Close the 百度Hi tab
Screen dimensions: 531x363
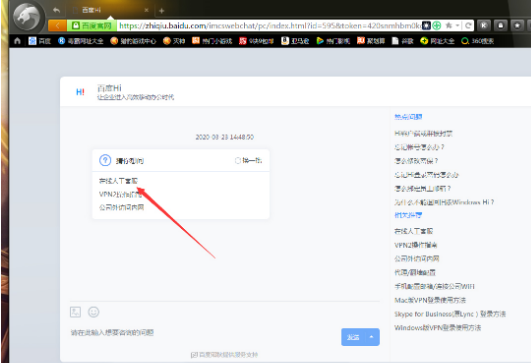click(x=146, y=10)
